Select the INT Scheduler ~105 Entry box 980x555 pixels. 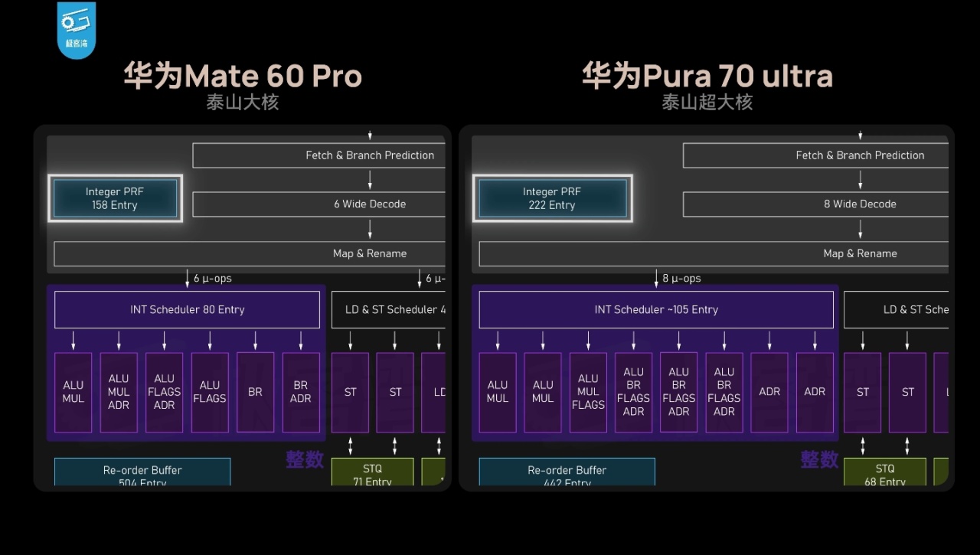point(656,309)
